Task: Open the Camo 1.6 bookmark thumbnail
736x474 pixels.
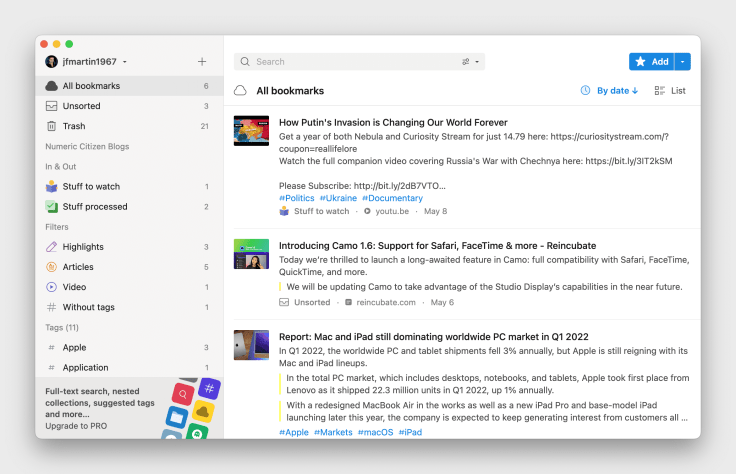Action: pyautogui.click(x=252, y=254)
